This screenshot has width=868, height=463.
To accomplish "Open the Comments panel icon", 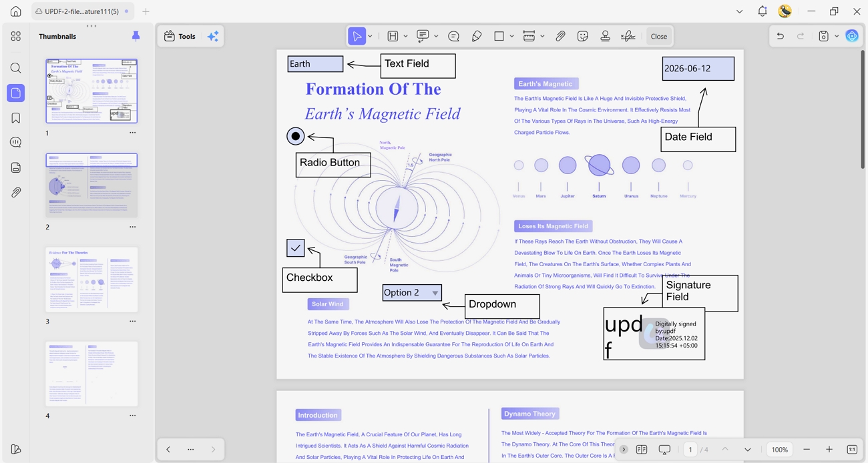I will tap(16, 142).
